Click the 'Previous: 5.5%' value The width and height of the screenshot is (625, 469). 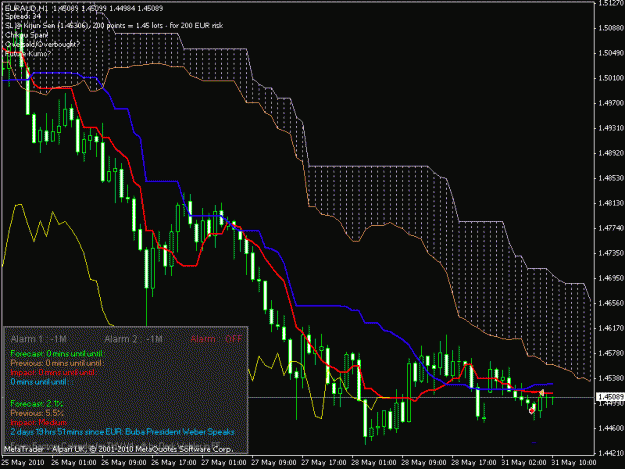click(37, 413)
